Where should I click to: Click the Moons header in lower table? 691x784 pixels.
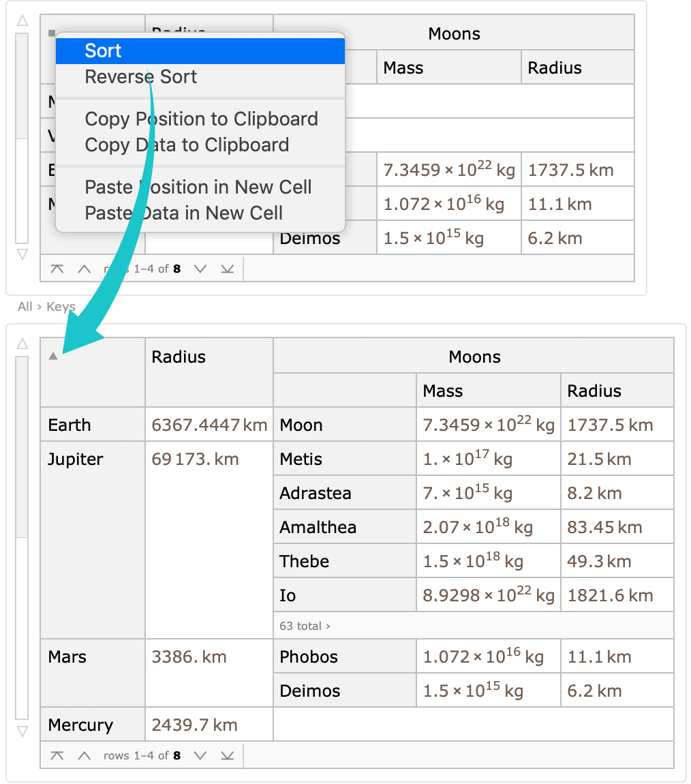coord(474,357)
